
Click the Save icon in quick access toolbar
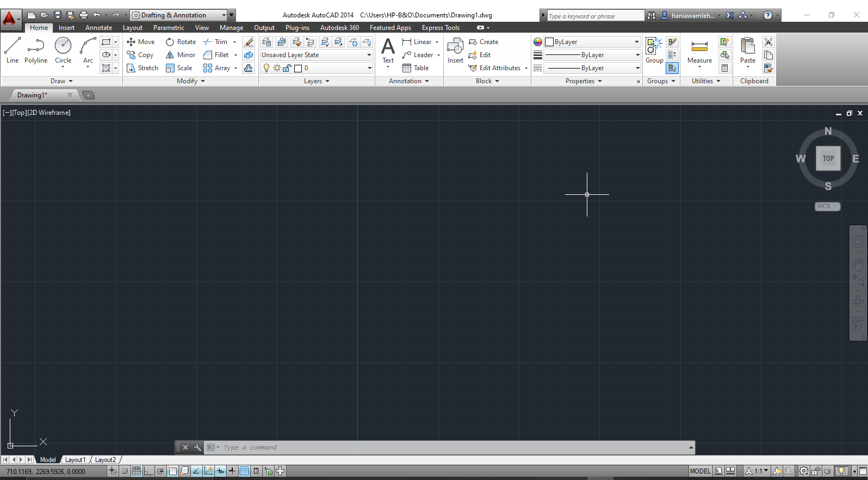point(57,15)
